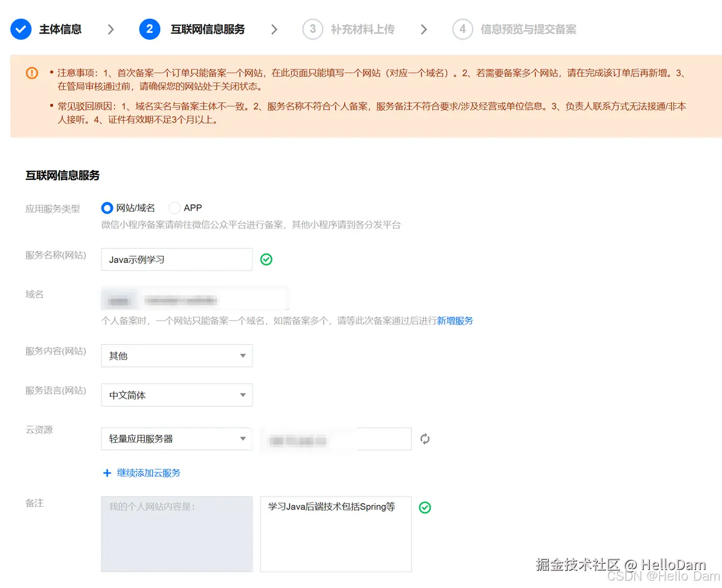
Task: Click the green check beside 服务名称 field
Action: point(266,259)
